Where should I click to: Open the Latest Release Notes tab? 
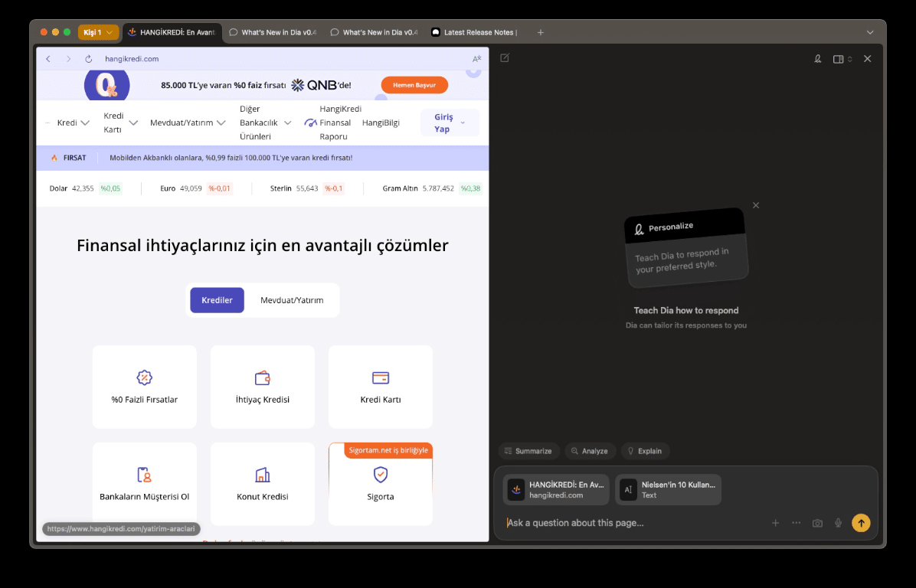[475, 33]
